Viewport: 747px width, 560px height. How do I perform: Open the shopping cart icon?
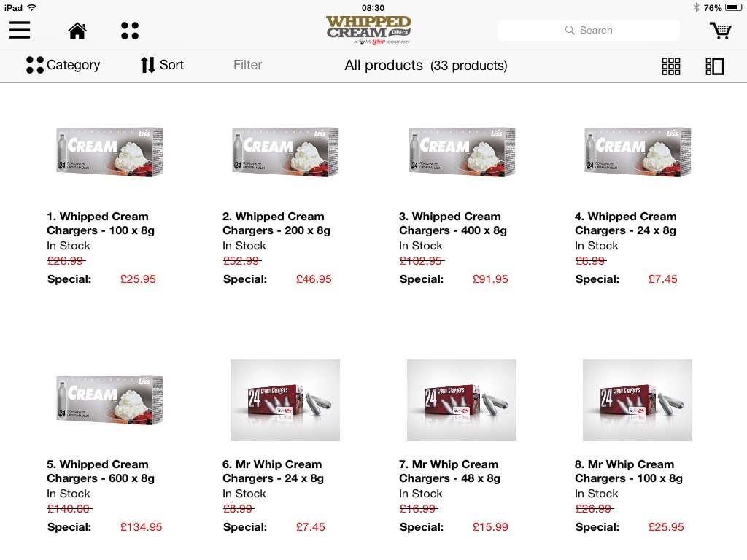pyautogui.click(x=721, y=31)
